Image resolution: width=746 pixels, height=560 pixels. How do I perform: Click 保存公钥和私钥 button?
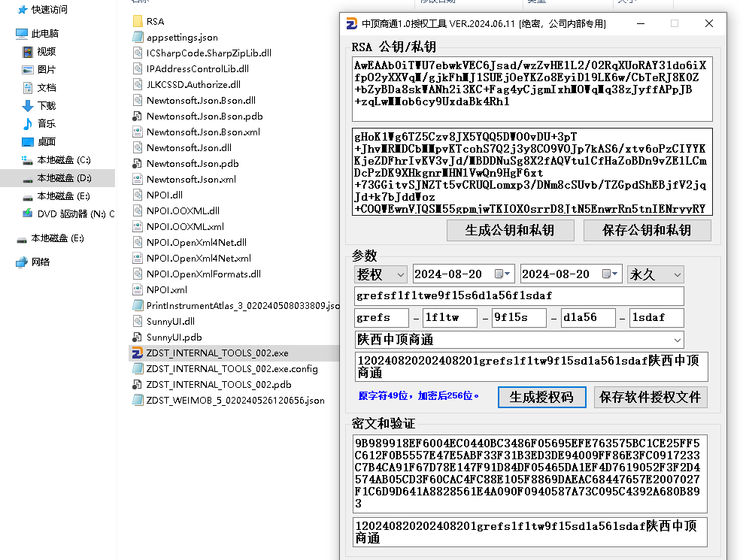pos(647,230)
